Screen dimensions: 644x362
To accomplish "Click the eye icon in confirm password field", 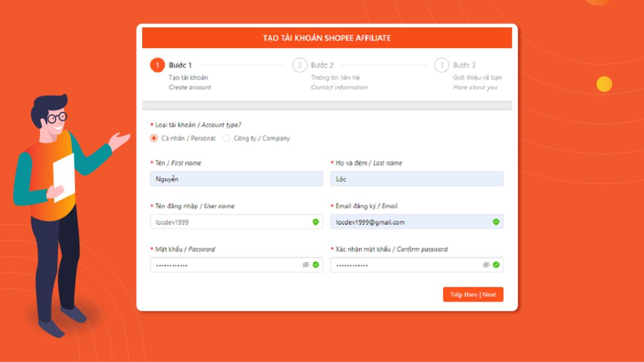I will [x=487, y=264].
